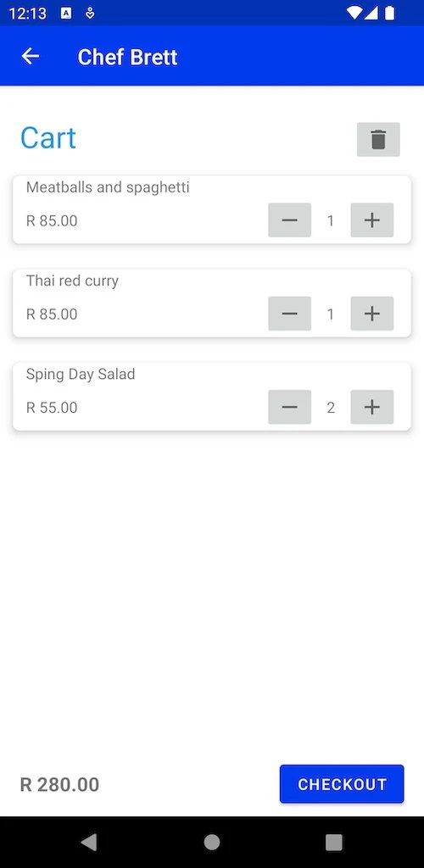Viewport: 424px width, 868px height.
Task: Tap the Cart heading
Action: (x=48, y=138)
